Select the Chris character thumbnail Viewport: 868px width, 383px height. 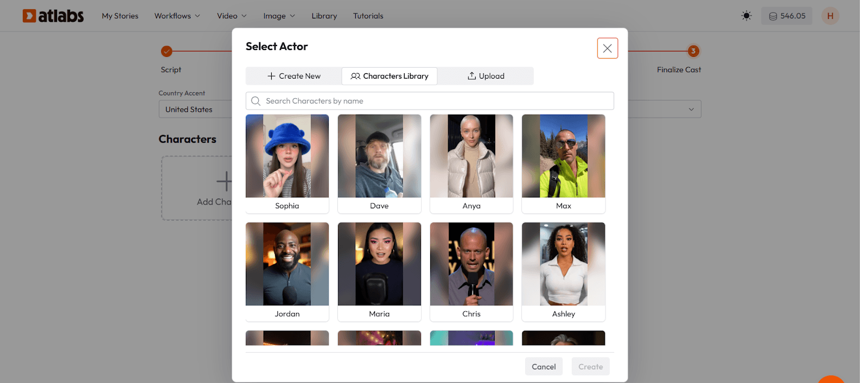[471, 264]
